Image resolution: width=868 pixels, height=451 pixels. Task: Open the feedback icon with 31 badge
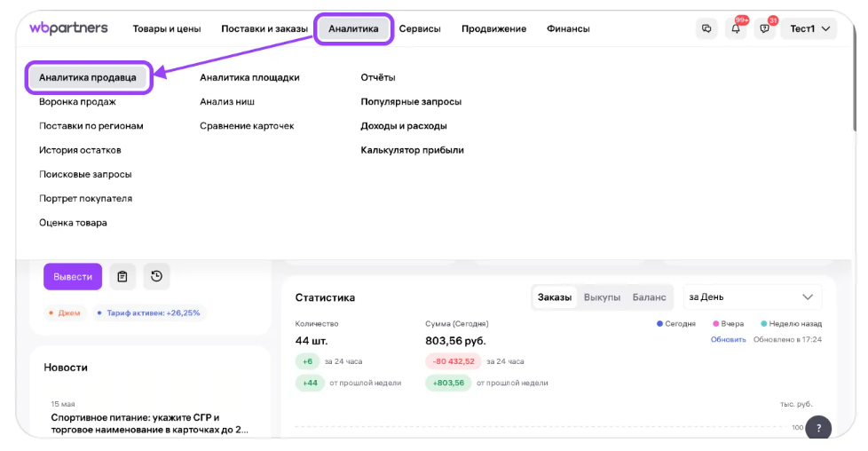[x=764, y=28]
